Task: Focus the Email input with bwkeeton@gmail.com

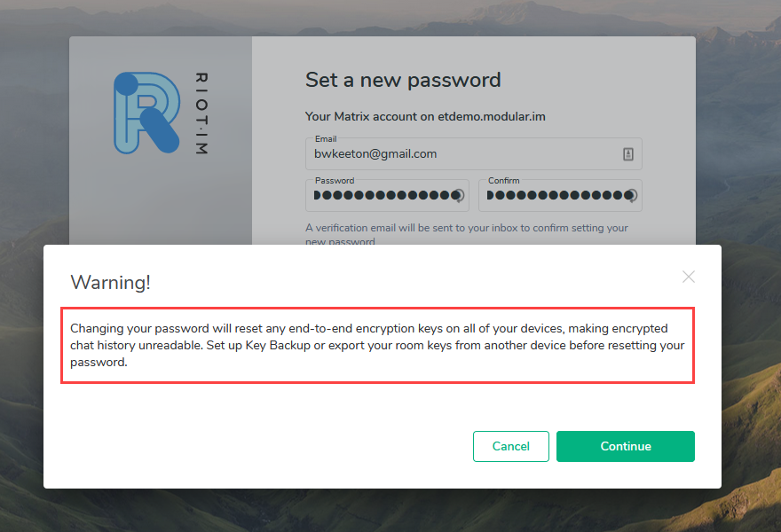Action: pyautogui.click(x=461, y=154)
